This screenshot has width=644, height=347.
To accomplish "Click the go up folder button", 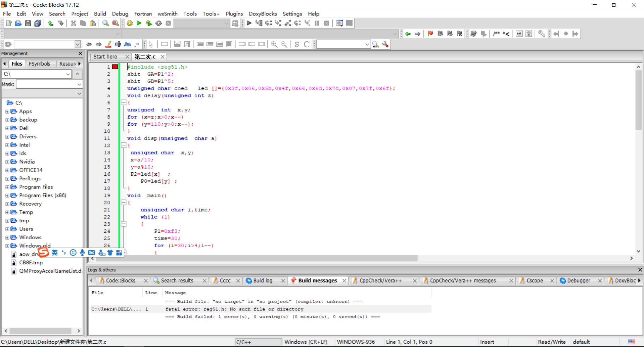I will tap(78, 74).
